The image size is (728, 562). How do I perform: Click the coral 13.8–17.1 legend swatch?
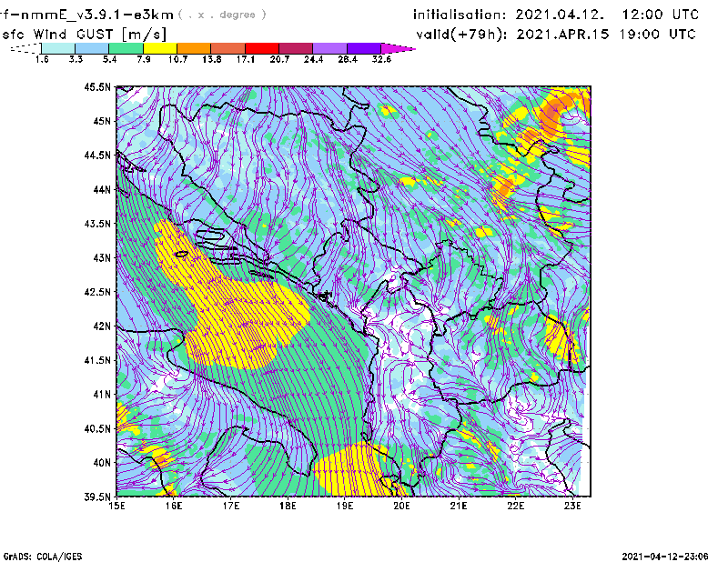(228, 48)
